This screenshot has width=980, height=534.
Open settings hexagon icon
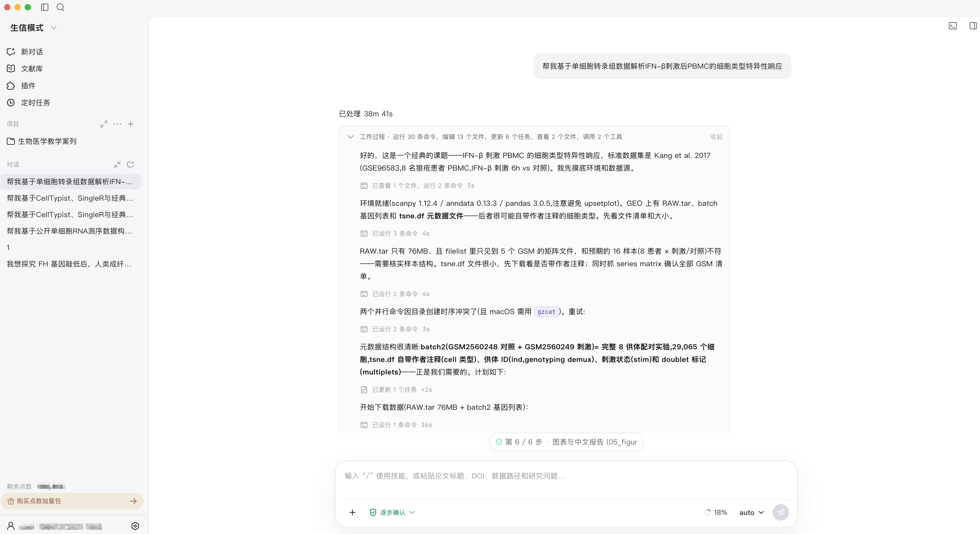tap(135, 526)
